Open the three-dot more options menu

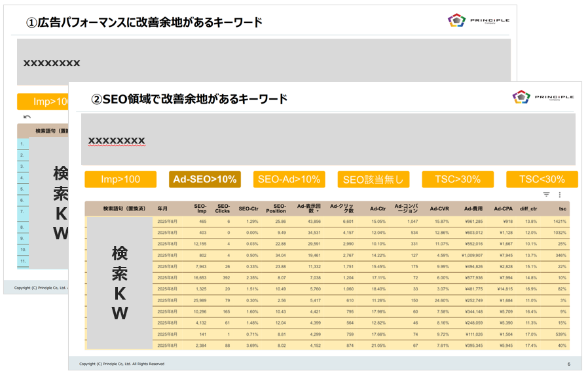click(x=560, y=195)
